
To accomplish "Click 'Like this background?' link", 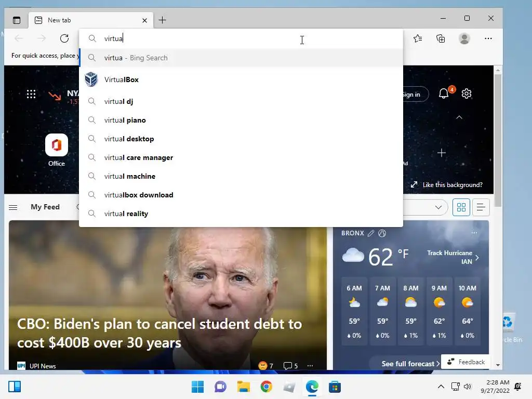I will [446, 184].
